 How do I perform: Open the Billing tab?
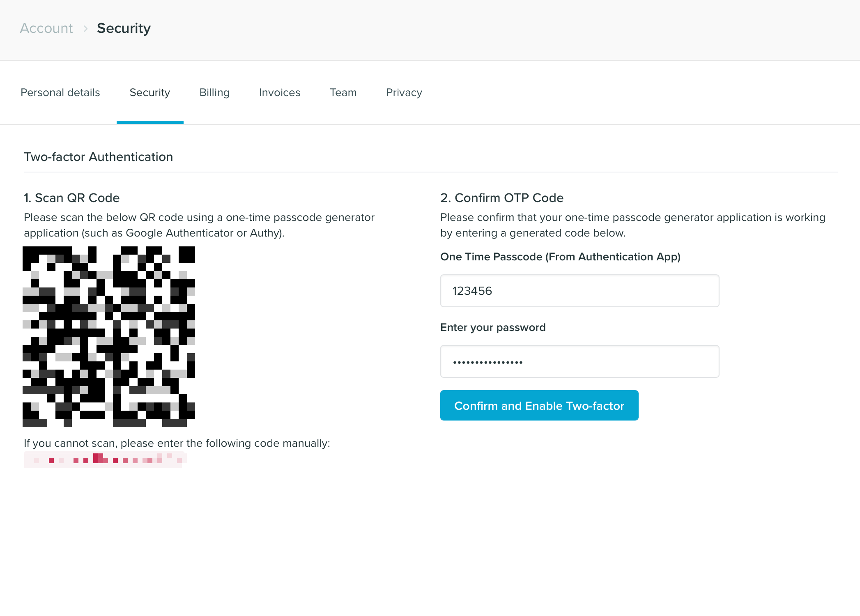click(x=214, y=92)
